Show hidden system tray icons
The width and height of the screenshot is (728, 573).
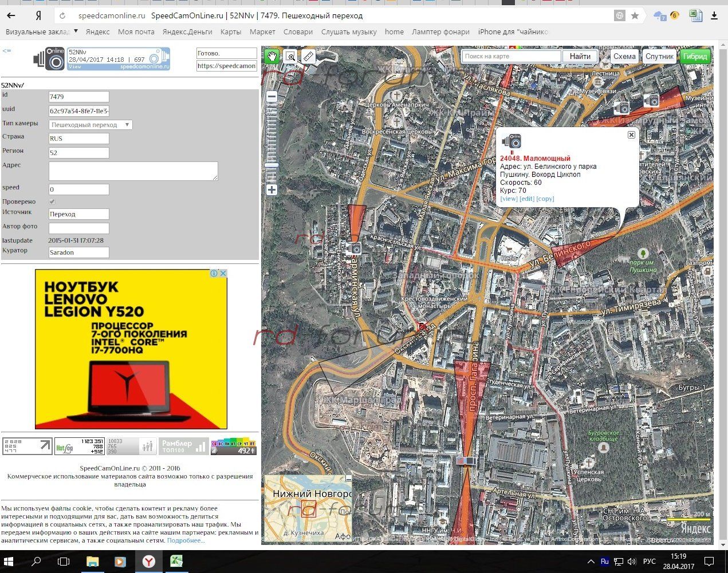coord(591,562)
